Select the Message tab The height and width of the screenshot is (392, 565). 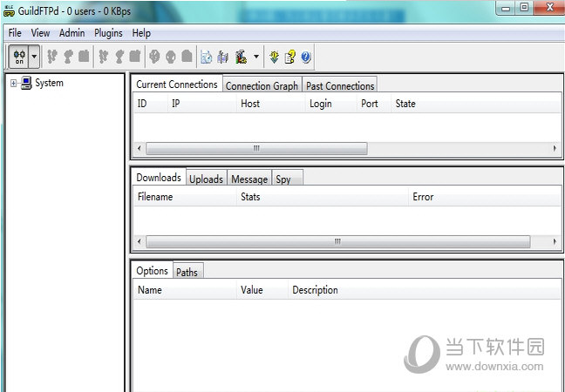point(249,179)
